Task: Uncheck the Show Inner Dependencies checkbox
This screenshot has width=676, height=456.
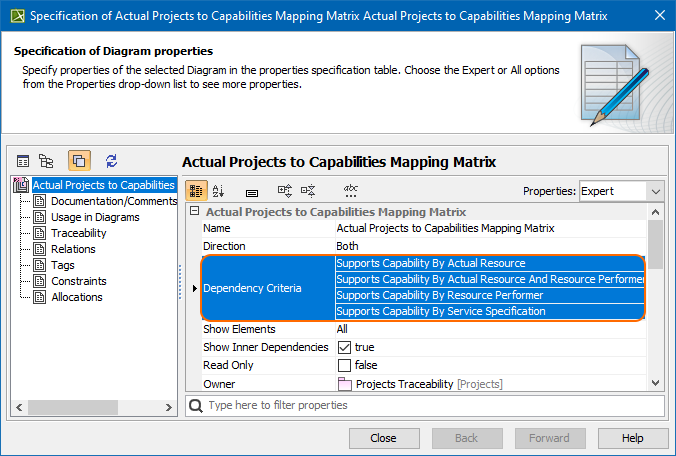Action: pos(344,348)
